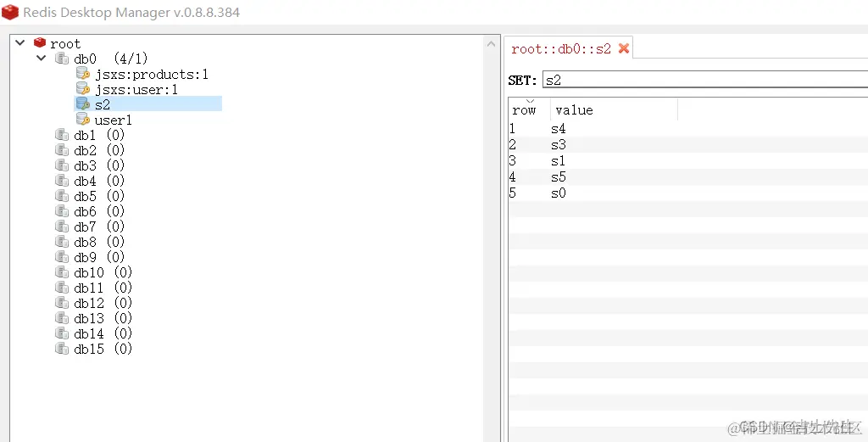Screen dimensions: 868x442
Task: Click the db11 database icon
Action: pos(61,287)
